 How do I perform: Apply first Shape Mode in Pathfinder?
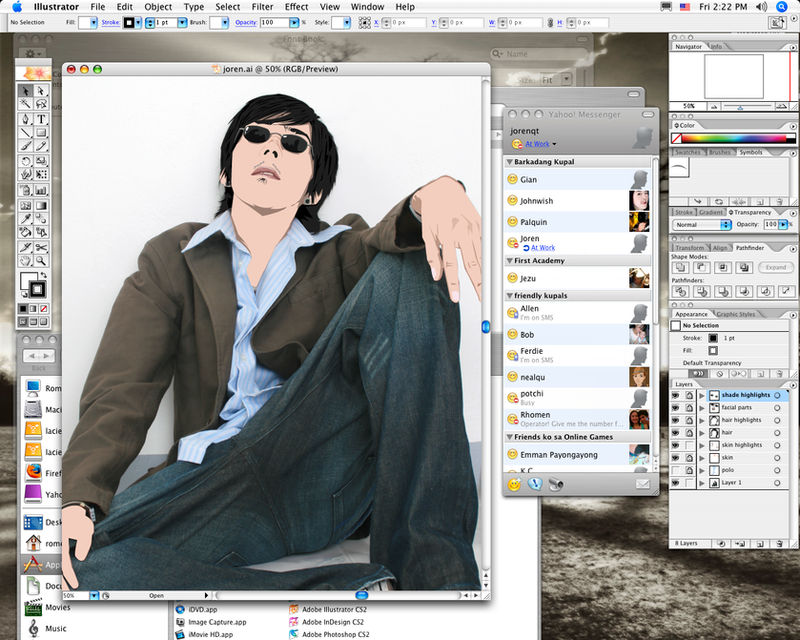coord(680,267)
